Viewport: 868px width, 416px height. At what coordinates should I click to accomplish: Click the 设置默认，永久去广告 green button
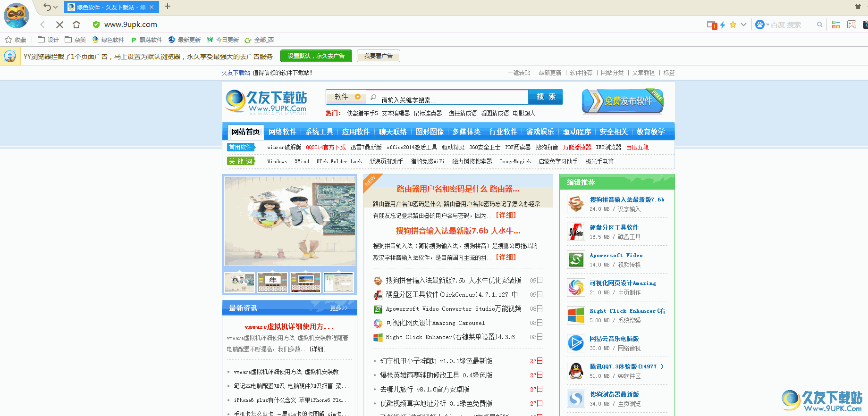[316, 56]
